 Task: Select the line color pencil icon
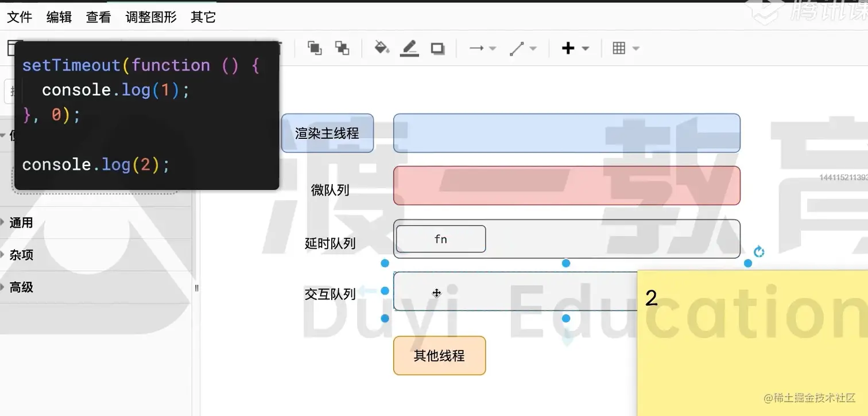[x=409, y=48]
